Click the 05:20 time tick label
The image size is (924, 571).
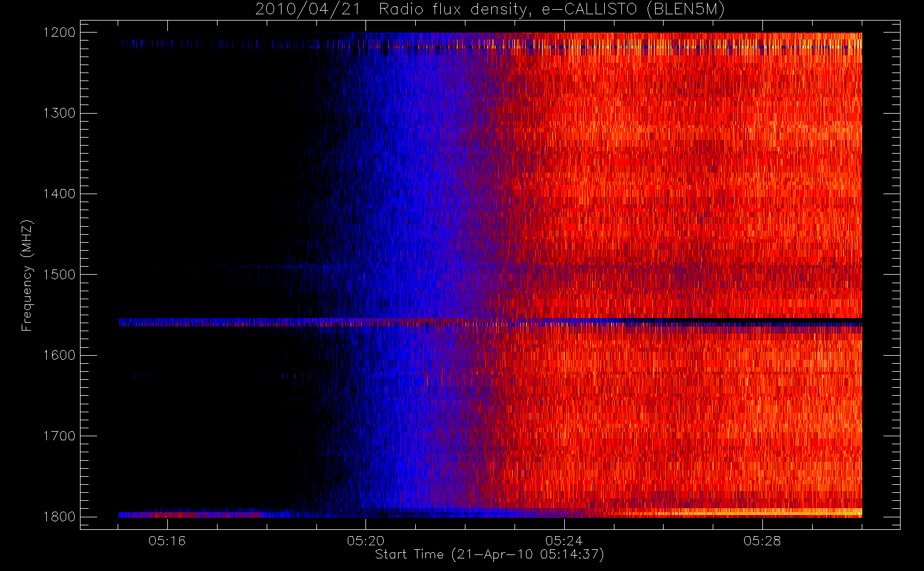pos(365,541)
